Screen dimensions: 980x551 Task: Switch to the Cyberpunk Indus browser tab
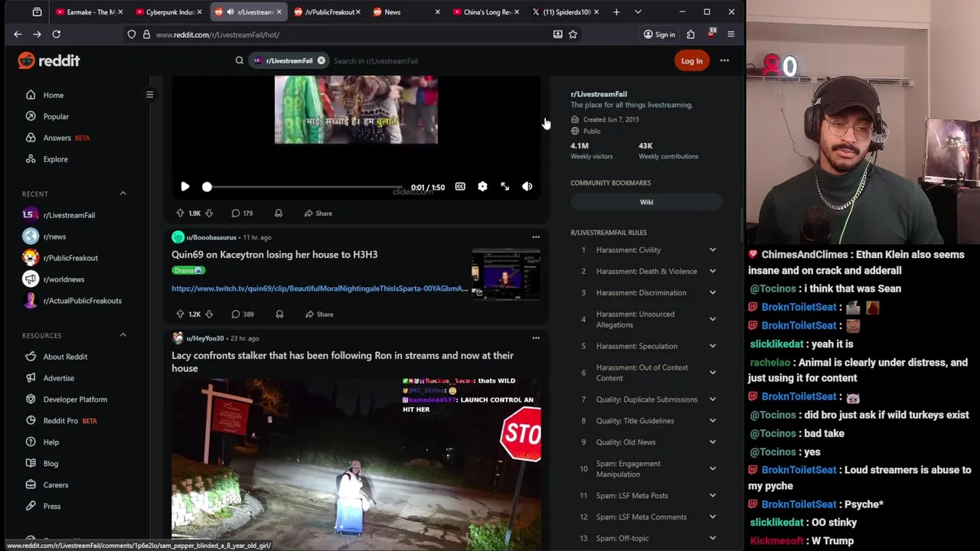168,12
